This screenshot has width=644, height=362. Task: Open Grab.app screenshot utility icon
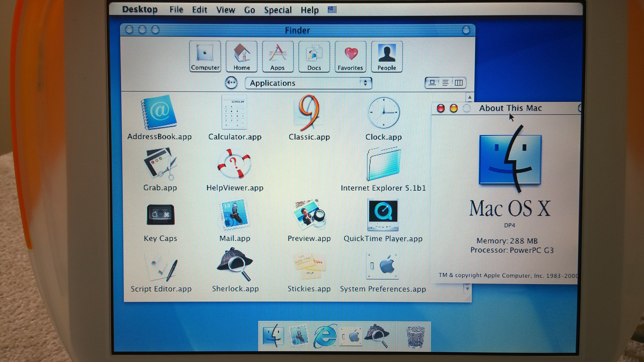tap(160, 163)
